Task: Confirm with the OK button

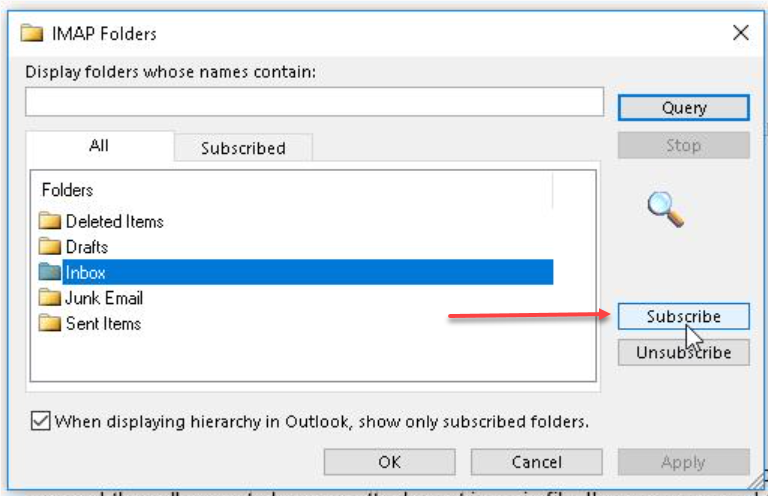Action: (x=389, y=462)
